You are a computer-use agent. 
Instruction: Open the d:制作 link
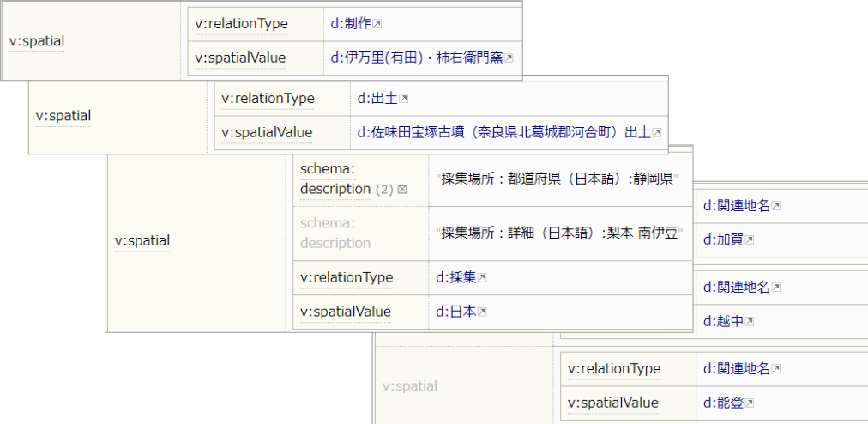(351, 24)
